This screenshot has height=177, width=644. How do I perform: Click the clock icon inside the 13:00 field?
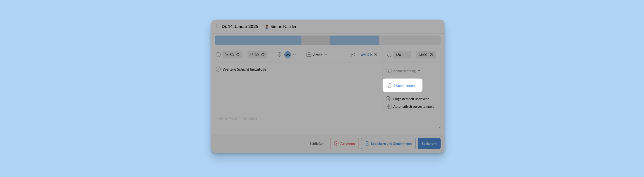(x=431, y=55)
